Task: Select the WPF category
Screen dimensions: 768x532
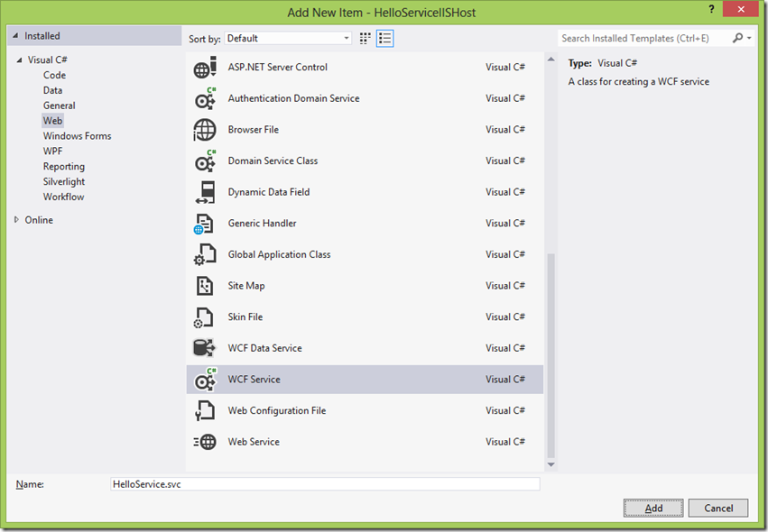Action: coord(52,151)
